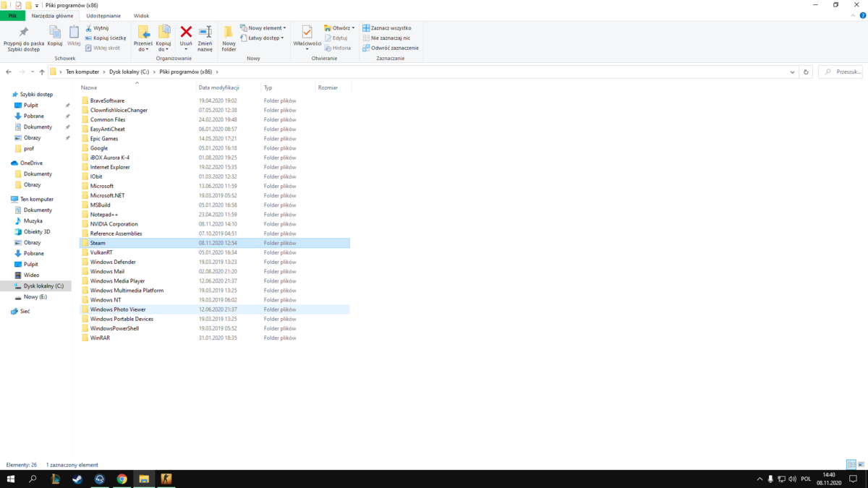Select Szybki dostęp in navigation pane
Screen dimensions: 868x488
[36, 95]
